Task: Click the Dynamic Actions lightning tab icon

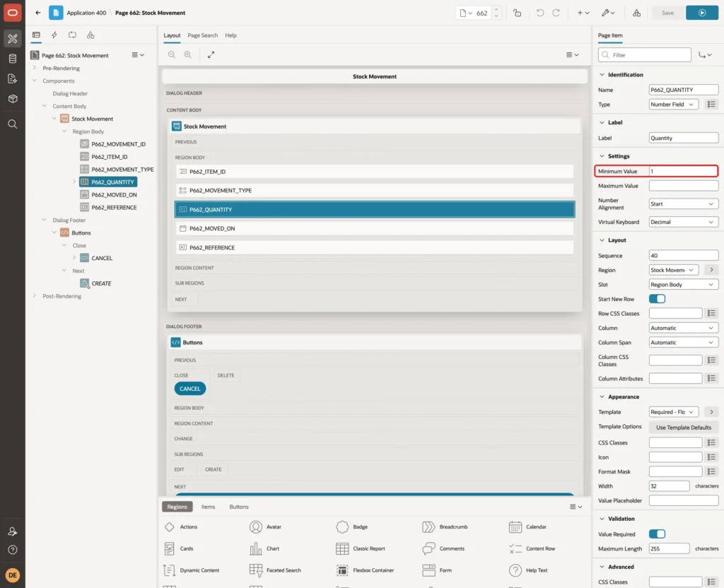Action: click(54, 35)
